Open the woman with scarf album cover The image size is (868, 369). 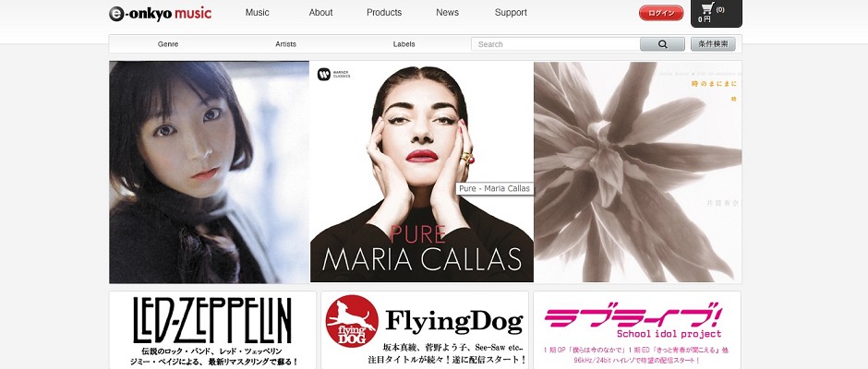210,173
